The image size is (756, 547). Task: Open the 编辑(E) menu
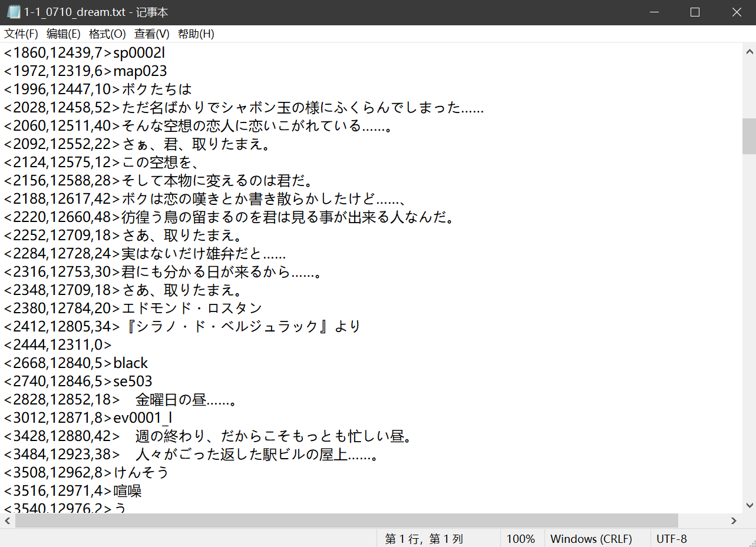tap(64, 34)
